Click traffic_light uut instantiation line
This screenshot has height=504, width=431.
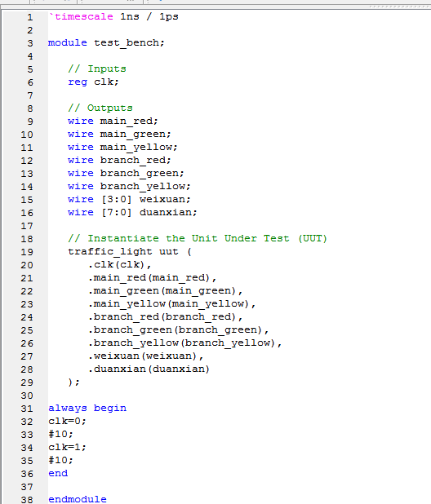pos(130,252)
